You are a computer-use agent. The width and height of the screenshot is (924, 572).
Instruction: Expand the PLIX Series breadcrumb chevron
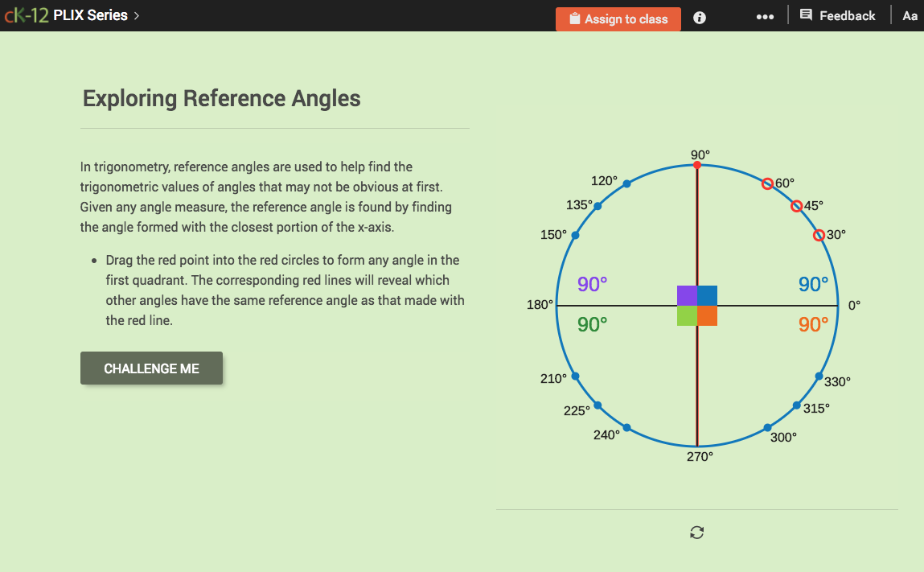pyautogui.click(x=137, y=14)
